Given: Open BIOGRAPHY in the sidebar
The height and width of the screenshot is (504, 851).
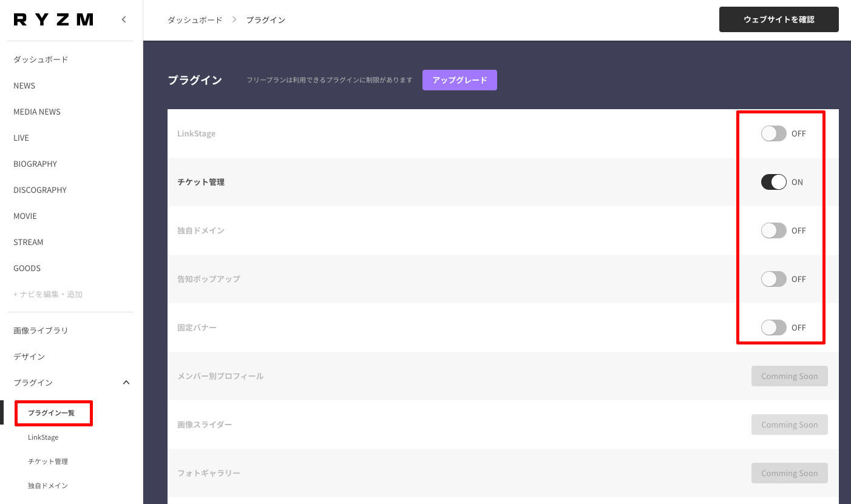Looking at the screenshot, I should [x=35, y=164].
